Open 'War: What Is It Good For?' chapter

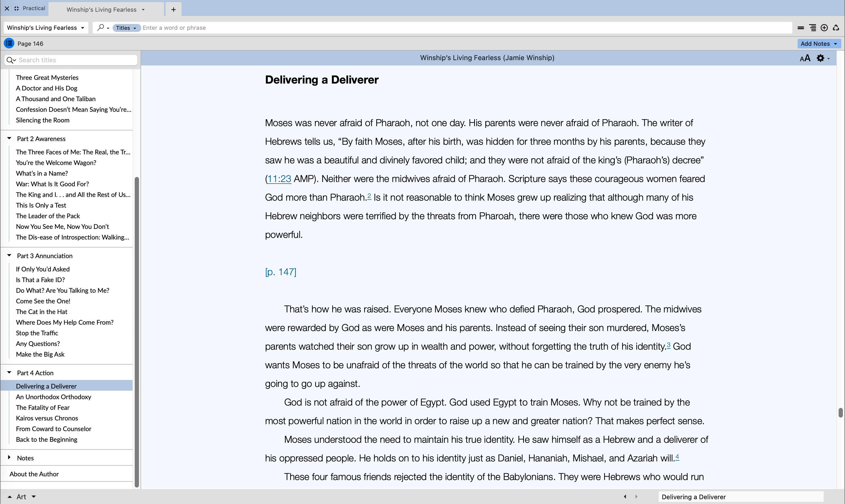[x=52, y=184]
